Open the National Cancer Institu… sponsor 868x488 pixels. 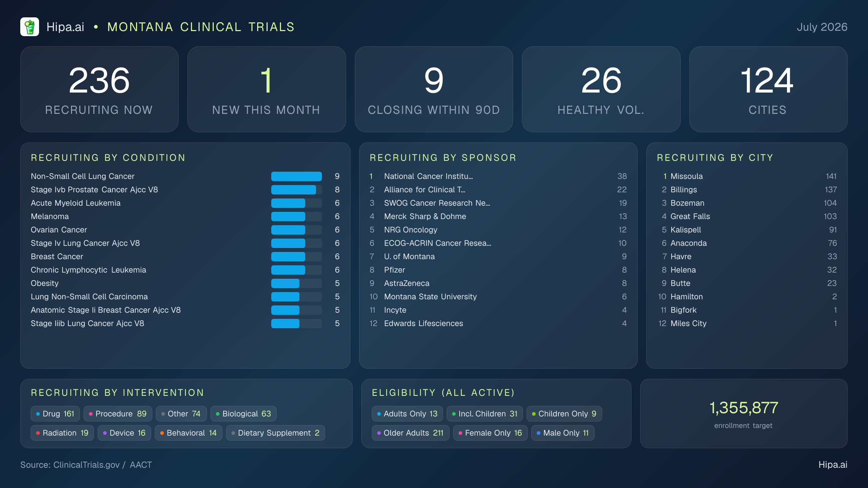(498, 176)
